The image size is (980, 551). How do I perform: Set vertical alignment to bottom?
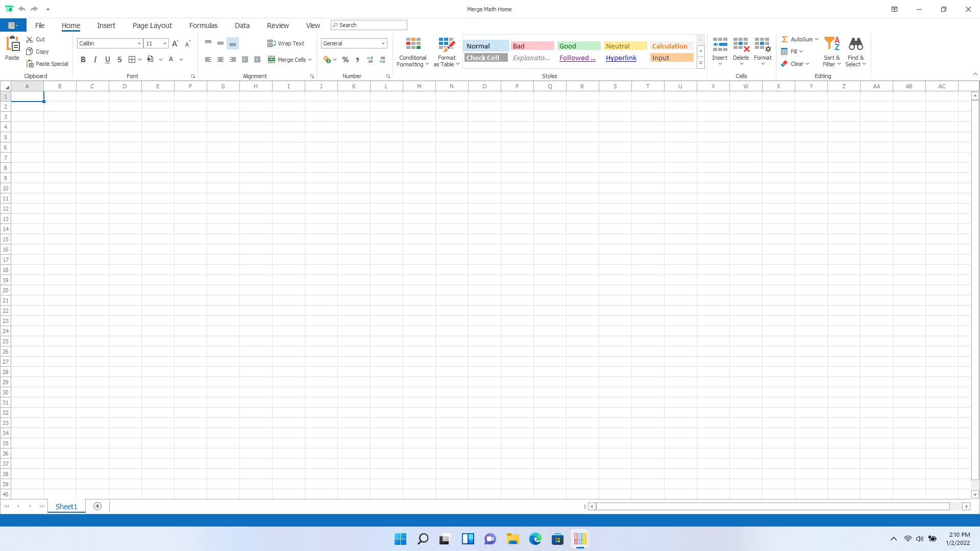pyautogui.click(x=233, y=43)
